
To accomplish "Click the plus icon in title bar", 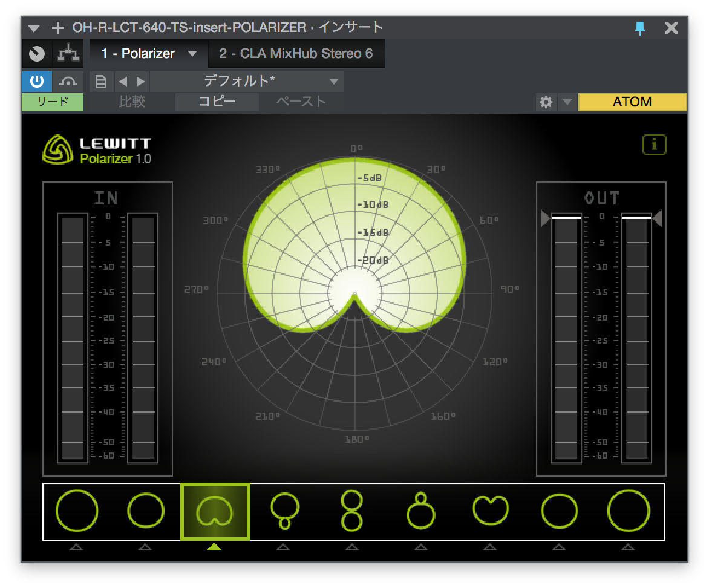I will [x=58, y=28].
